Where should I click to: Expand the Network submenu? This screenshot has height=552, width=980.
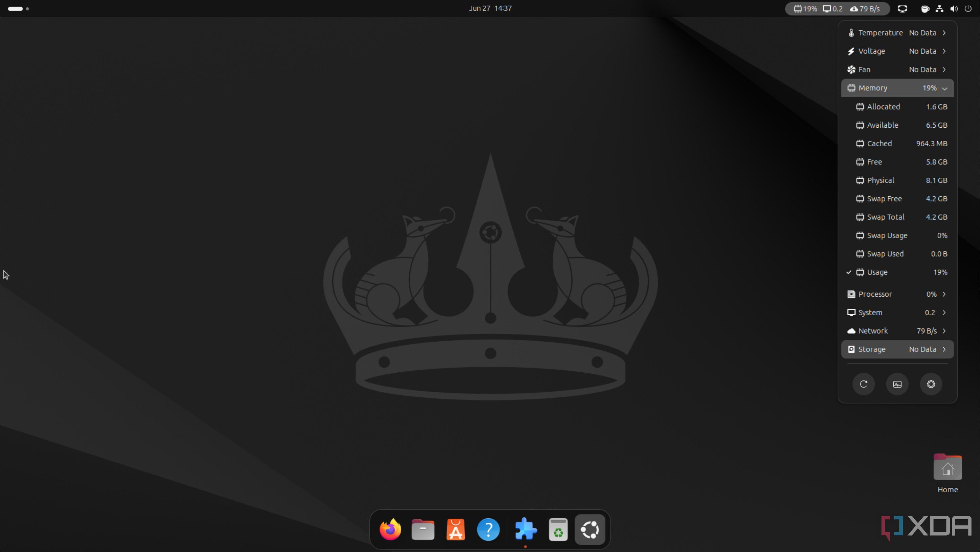pos(898,331)
